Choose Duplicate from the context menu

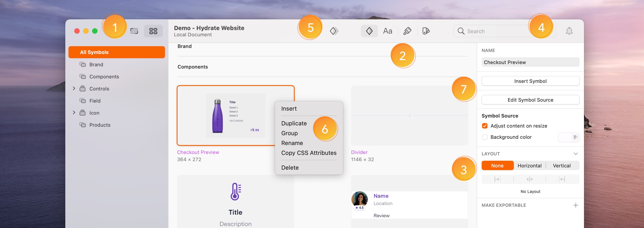[x=294, y=123]
